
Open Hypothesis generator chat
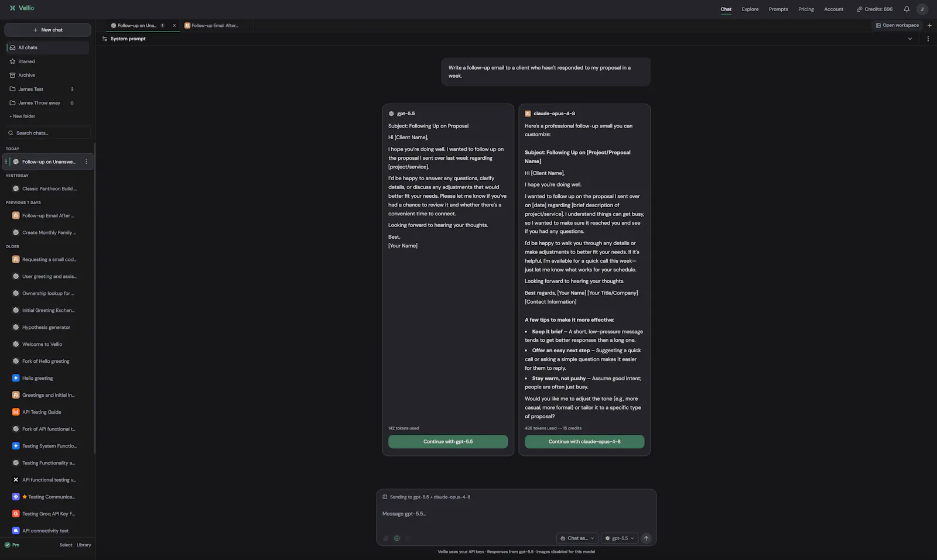[48, 327]
